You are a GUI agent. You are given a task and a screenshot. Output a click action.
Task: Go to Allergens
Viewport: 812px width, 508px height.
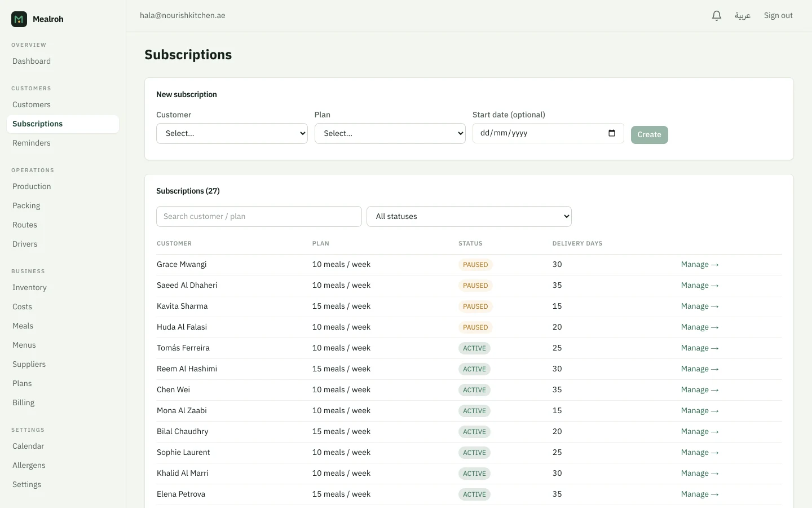(29, 465)
